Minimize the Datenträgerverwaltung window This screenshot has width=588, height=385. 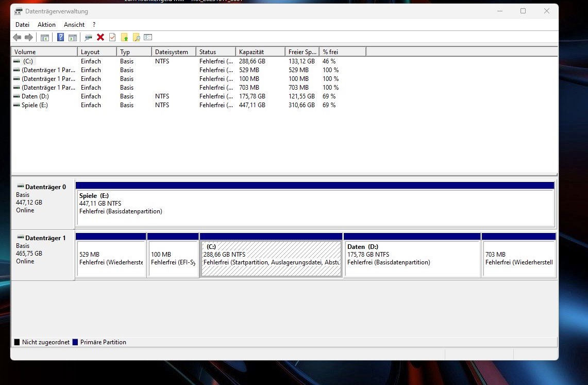[500, 11]
